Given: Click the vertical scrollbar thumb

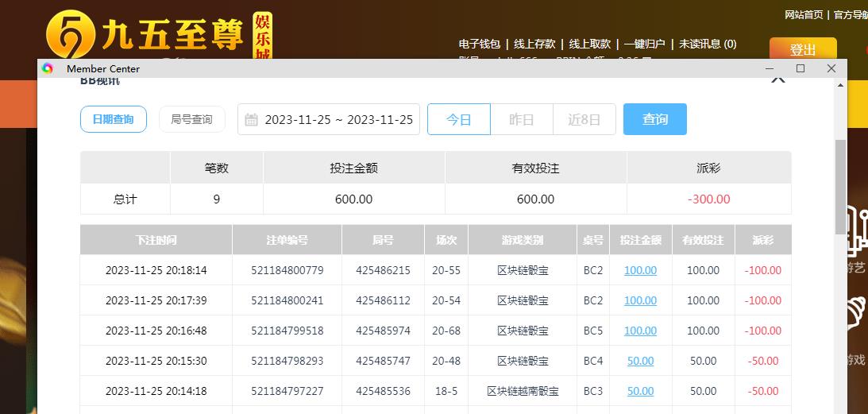Looking at the screenshot, I should [840, 186].
